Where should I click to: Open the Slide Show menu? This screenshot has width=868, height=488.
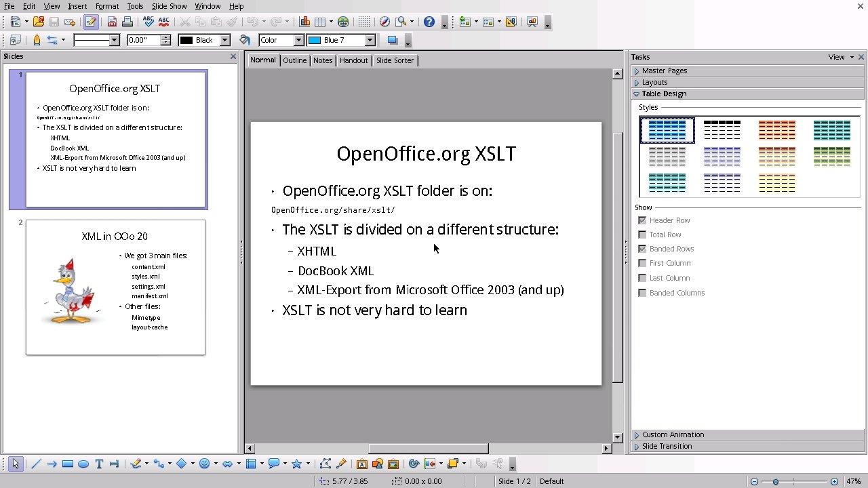[169, 6]
